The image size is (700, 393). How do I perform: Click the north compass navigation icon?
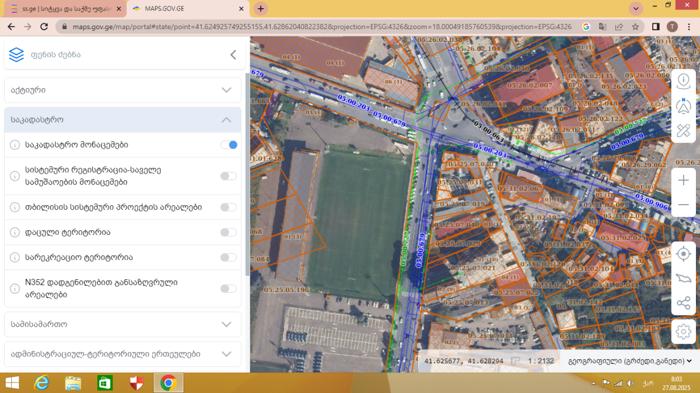pos(683,106)
